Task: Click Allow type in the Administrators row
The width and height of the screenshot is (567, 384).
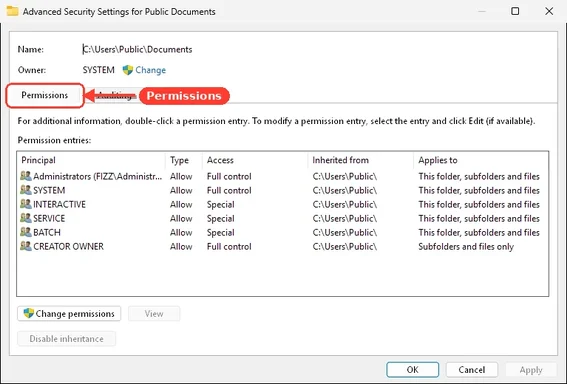Action: coord(181,176)
